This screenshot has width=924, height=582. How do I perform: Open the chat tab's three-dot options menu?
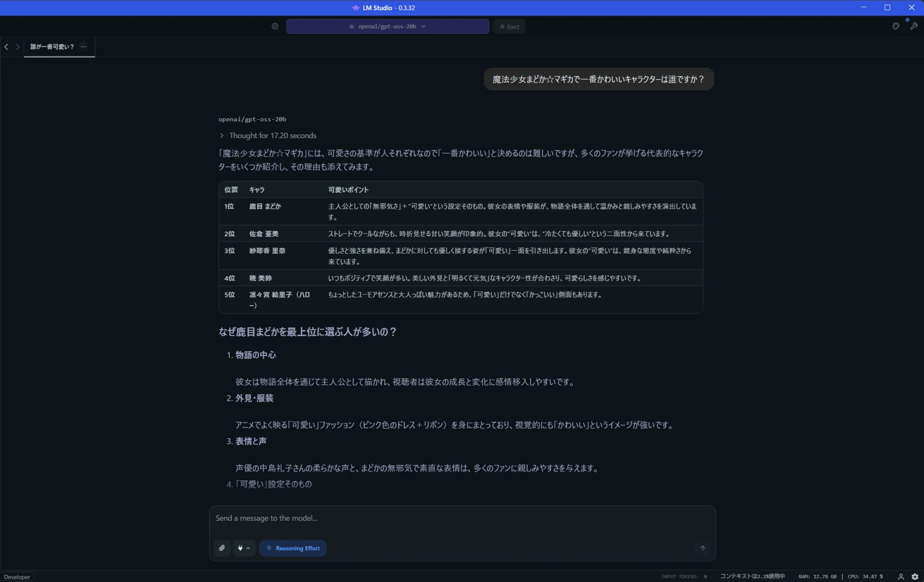[x=83, y=47]
